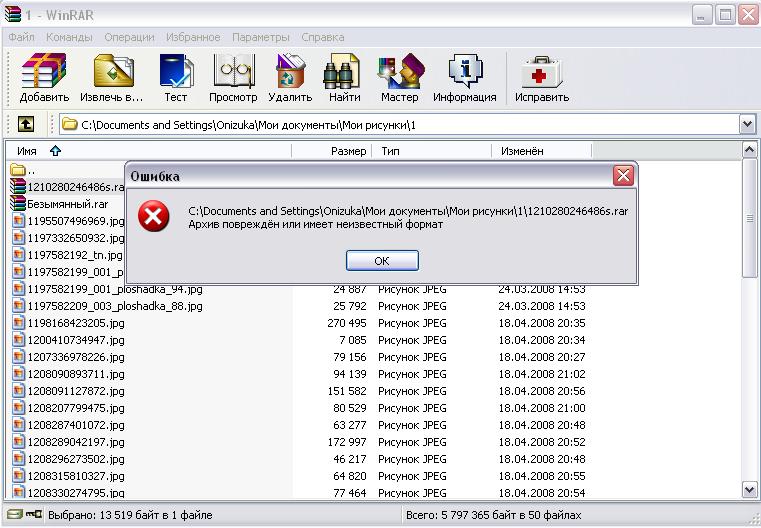
Task: Sort by the Имя column header
Action: [149, 151]
